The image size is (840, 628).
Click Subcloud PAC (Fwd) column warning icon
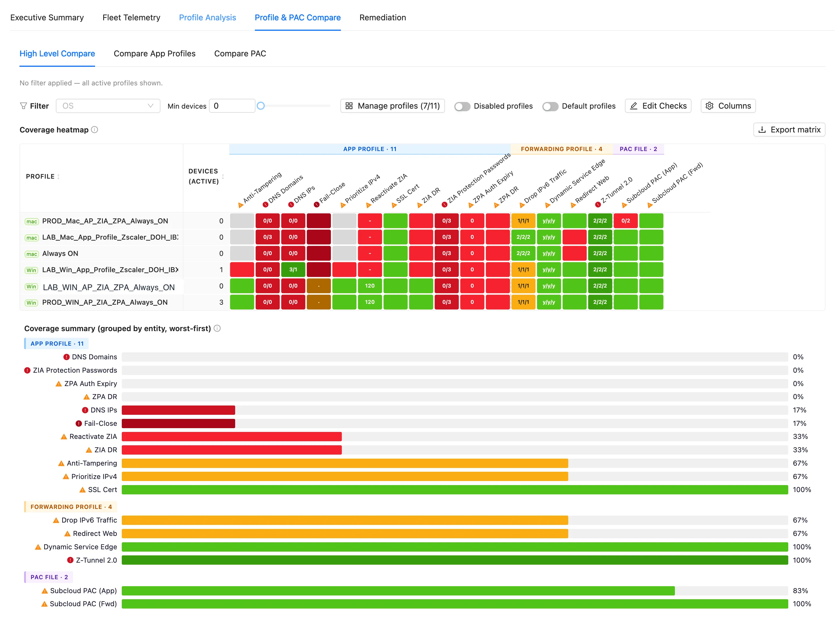pyautogui.click(x=650, y=205)
